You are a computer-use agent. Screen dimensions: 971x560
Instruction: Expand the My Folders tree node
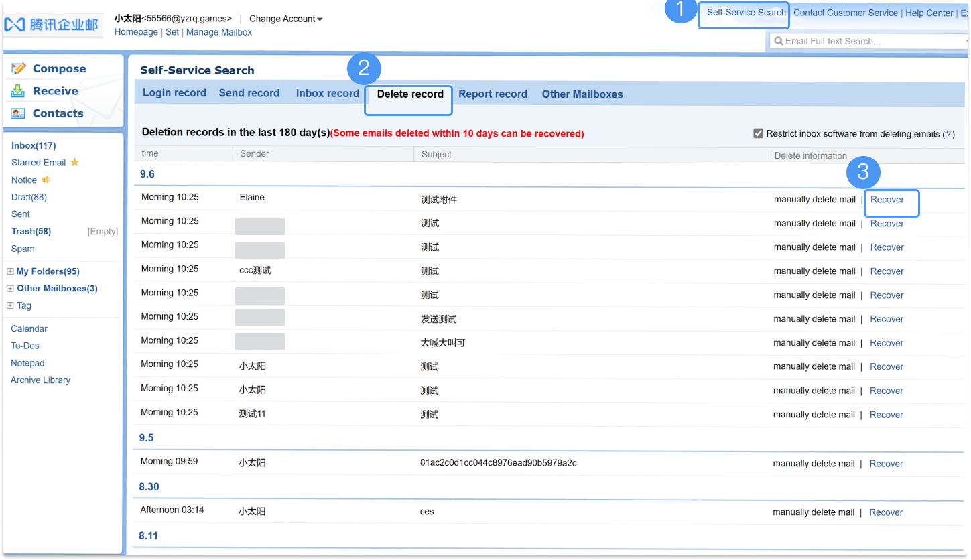tap(10, 271)
